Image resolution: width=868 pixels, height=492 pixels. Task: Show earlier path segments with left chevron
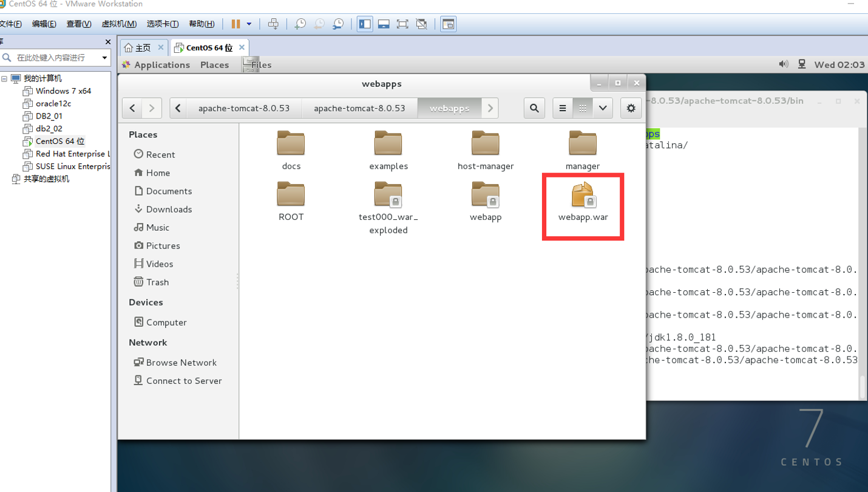(x=178, y=108)
